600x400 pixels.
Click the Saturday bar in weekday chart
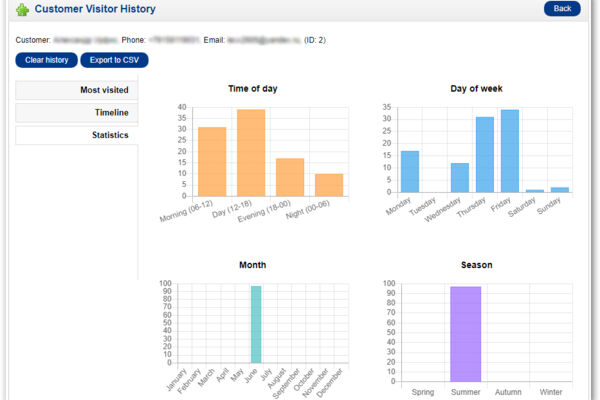pyautogui.click(x=535, y=191)
